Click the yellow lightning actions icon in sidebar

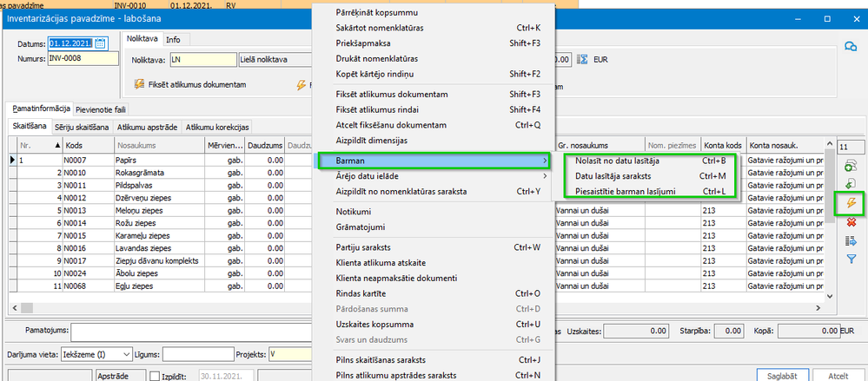[x=851, y=203]
